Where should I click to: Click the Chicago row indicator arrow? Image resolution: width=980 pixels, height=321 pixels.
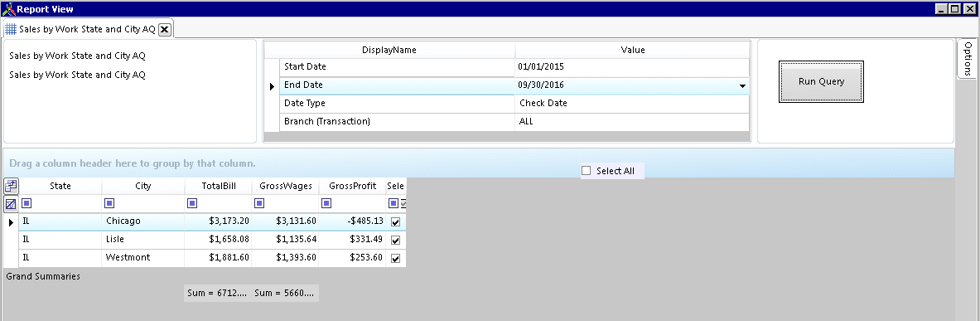click(11, 222)
